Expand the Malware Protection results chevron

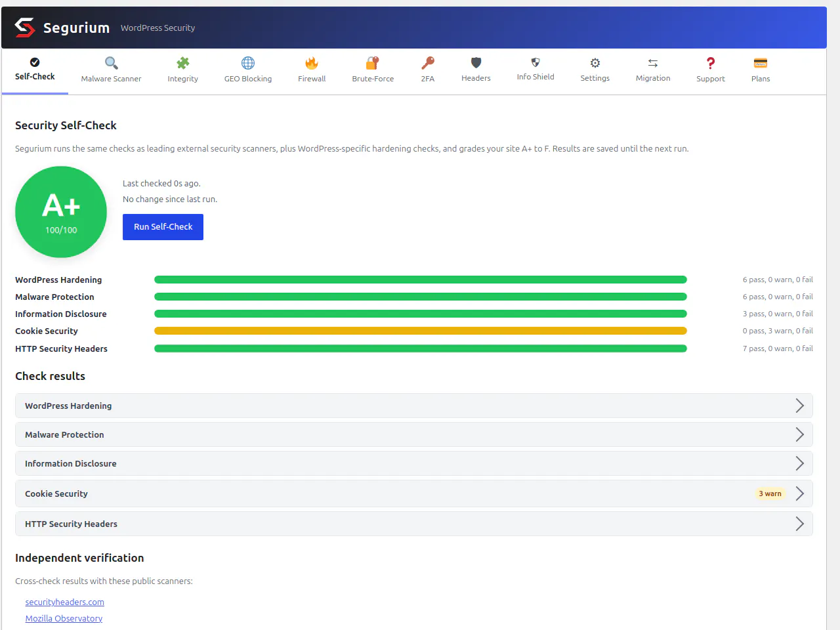(799, 434)
